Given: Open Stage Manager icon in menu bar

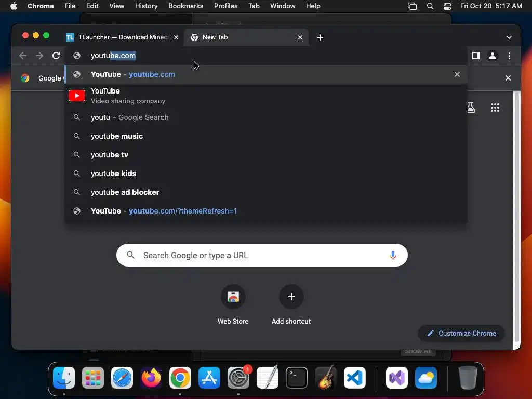Looking at the screenshot, I should tap(412, 6).
